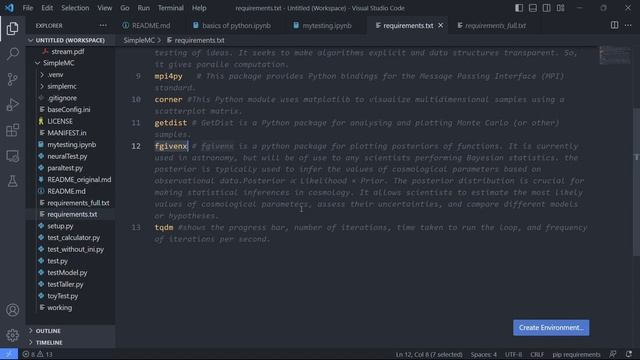This screenshot has height=360, width=640.
Task: Show errors and warnings in status bar
Action: tap(38, 354)
